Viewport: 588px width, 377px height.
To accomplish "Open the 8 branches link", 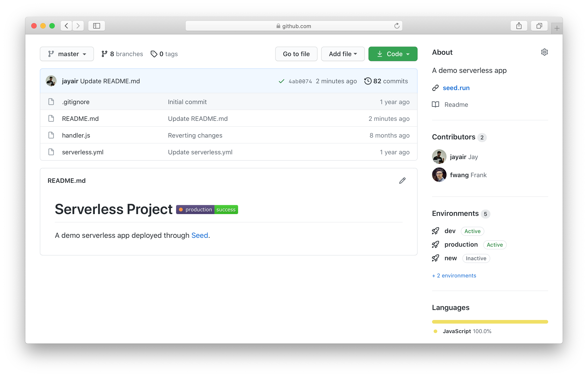I will [x=122, y=54].
